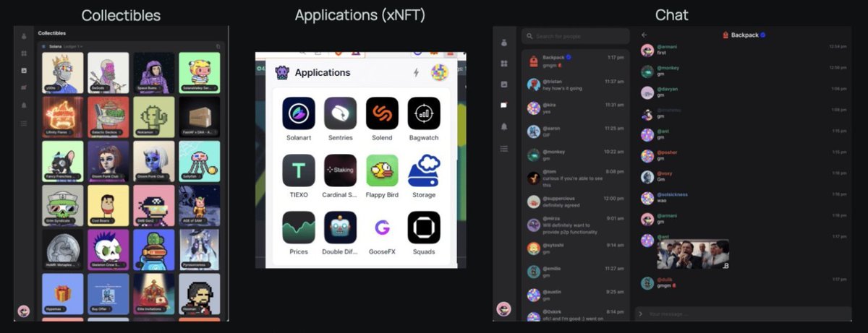Click the list icon in Collectibles sidebar
This screenshot has height=333, width=868.
coord(24,124)
